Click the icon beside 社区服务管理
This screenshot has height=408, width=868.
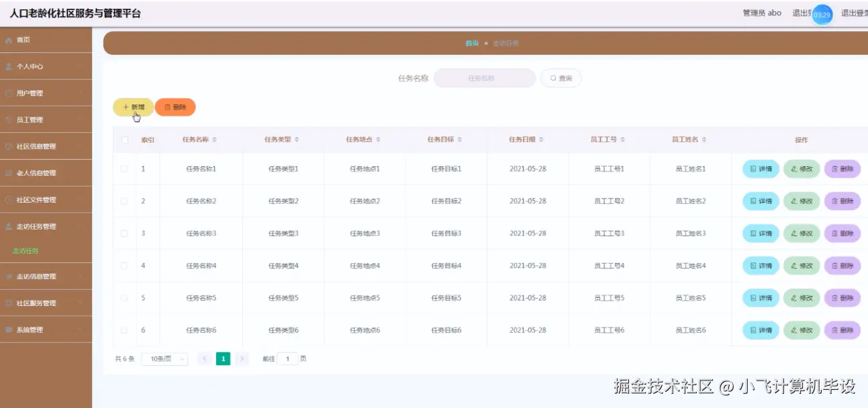[x=9, y=303]
